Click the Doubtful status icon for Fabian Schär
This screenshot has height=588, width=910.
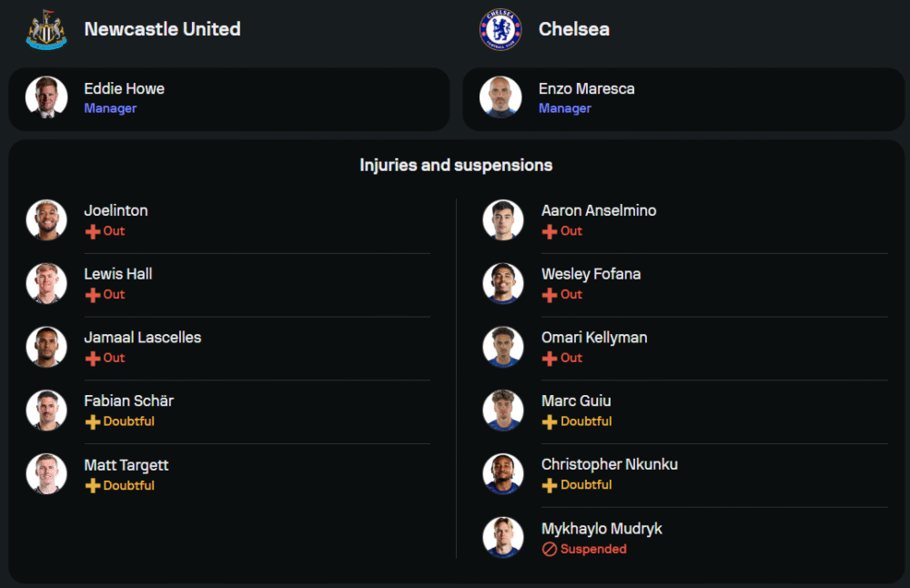92,422
